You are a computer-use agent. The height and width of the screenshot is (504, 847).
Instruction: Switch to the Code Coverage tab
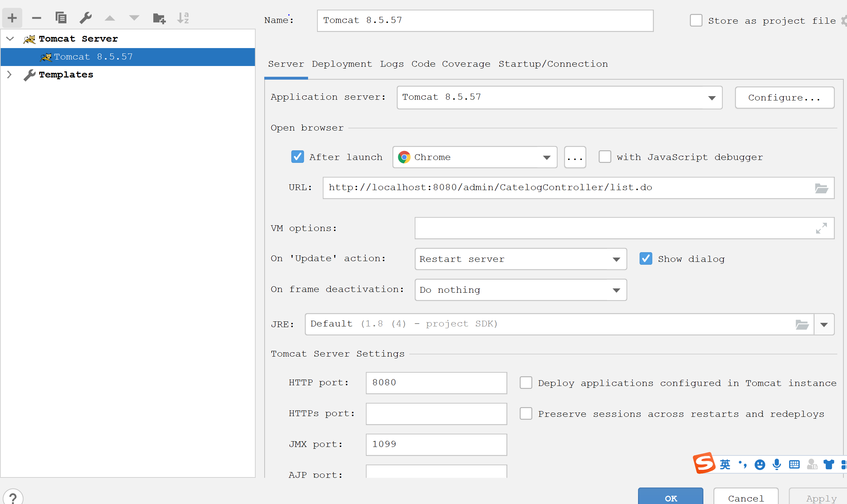coord(451,64)
